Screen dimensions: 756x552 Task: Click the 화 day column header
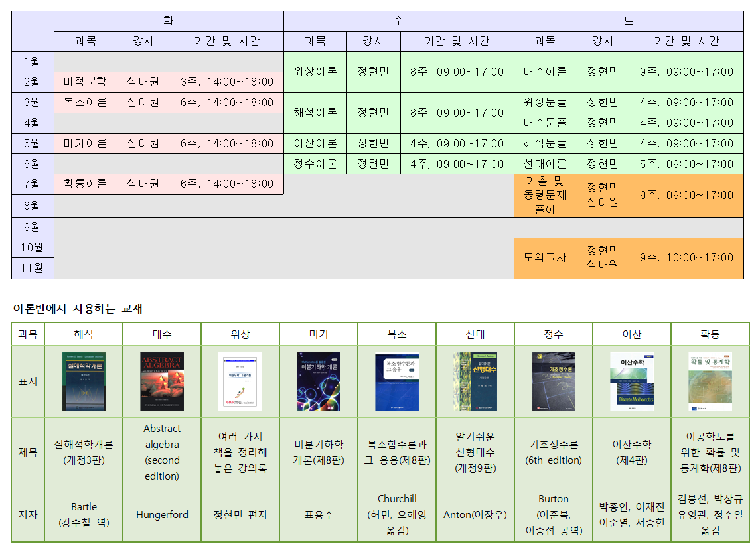(169, 21)
